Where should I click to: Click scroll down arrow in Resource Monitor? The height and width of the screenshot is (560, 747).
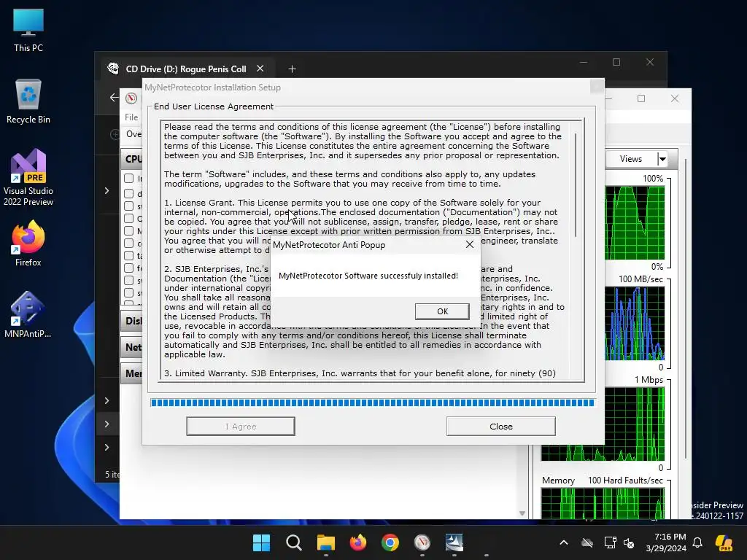pyautogui.click(x=522, y=513)
